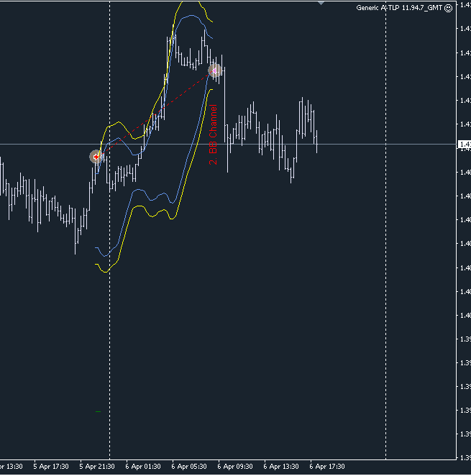471x476 pixels.
Task: Select the red dashed trade connection line
Action: (x=155, y=114)
